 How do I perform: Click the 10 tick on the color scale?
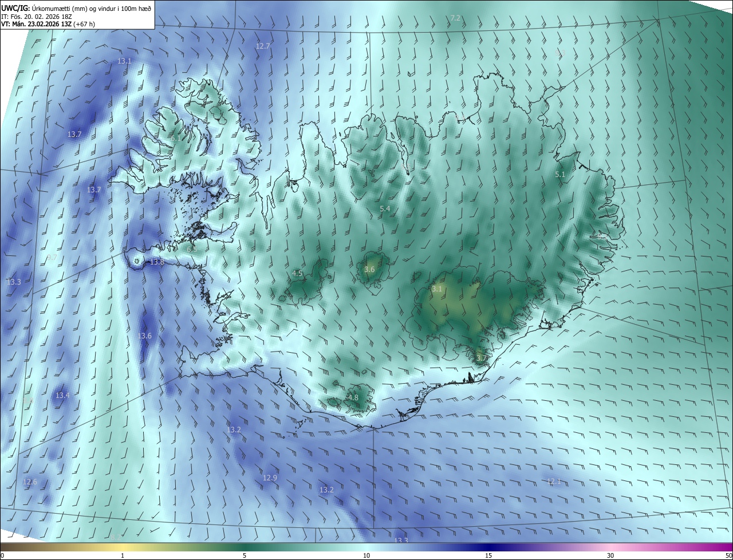[366, 556]
